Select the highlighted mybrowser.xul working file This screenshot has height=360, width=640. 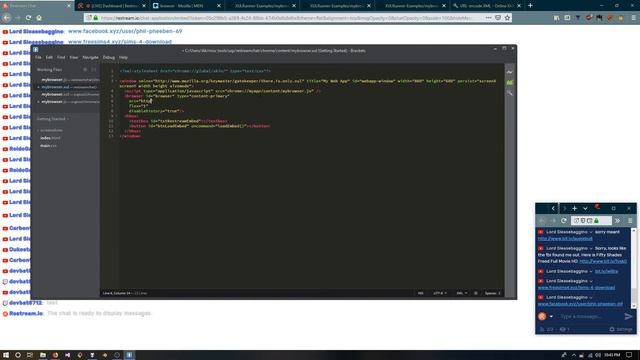68,87
